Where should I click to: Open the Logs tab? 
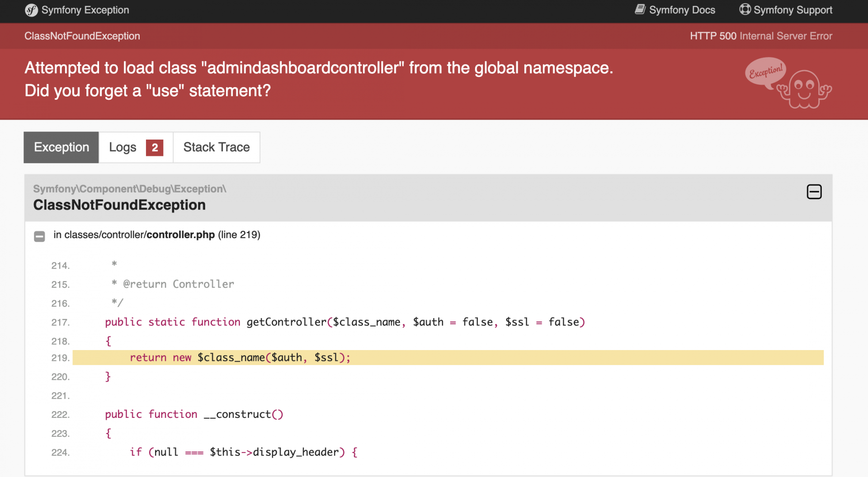click(123, 147)
